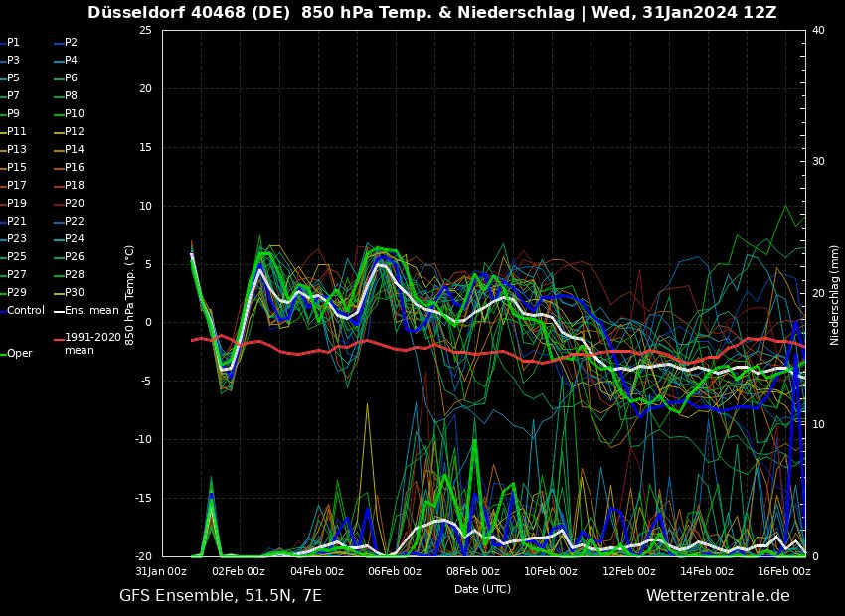The image size is (845, 616).
Task: Click the Date (UTC) axis label
Action: tap(483, 589)
